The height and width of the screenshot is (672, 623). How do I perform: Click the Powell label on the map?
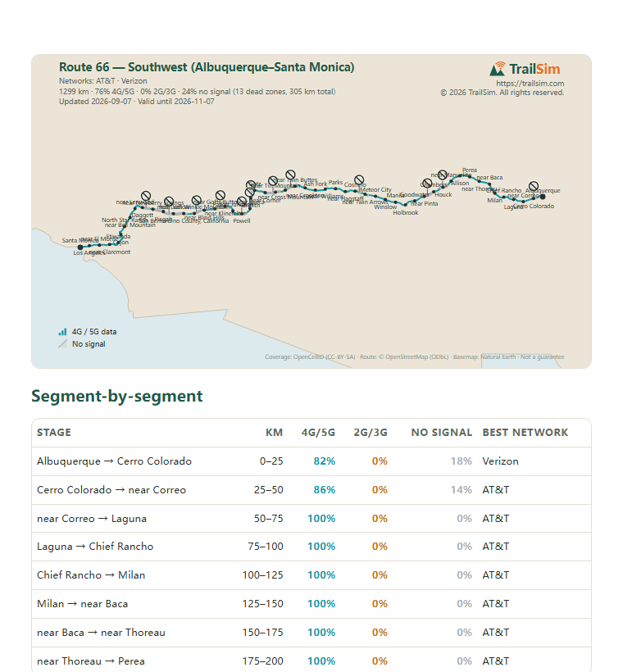point(242,220)
